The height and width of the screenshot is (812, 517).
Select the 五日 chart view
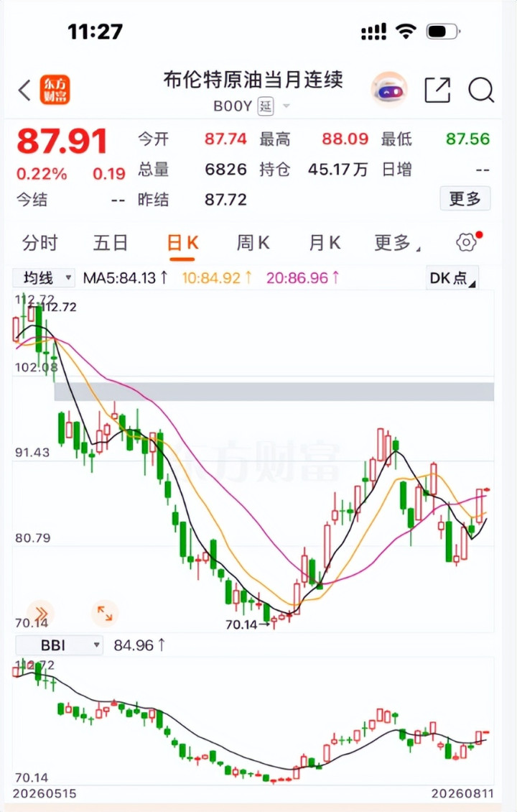[111, 242]
